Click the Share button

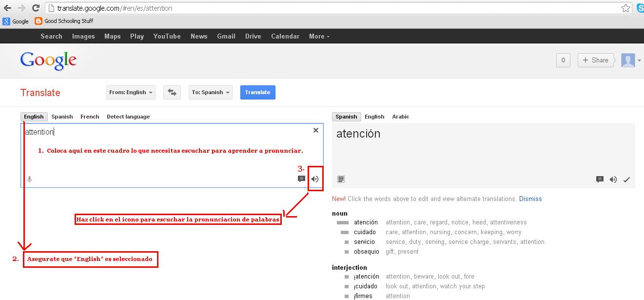[x=595, y=60]
